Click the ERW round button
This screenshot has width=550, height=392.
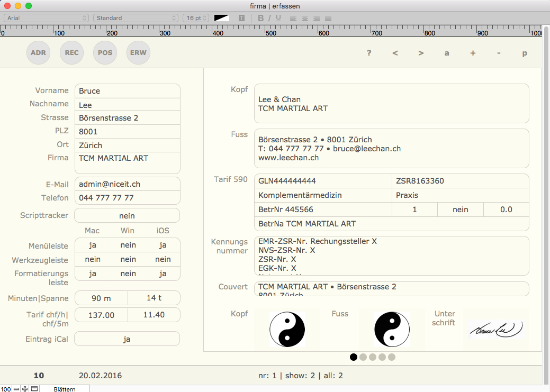pos(139,53)
